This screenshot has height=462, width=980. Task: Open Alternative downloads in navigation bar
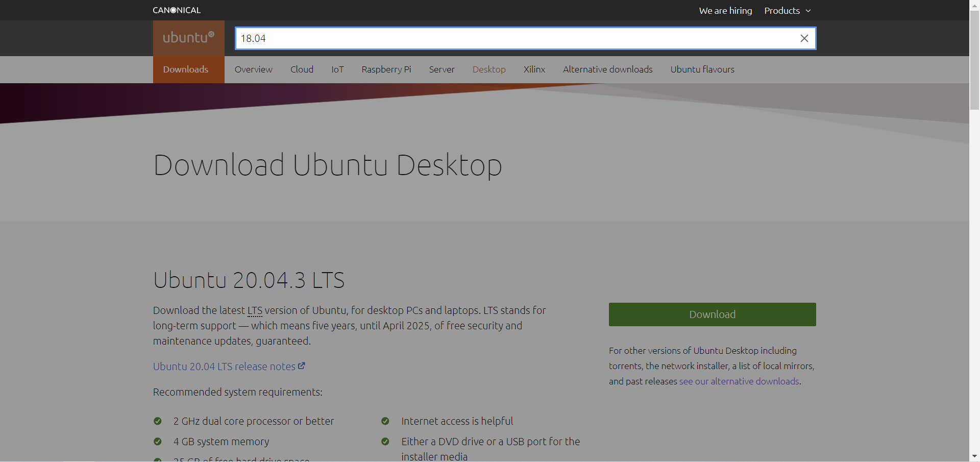pos(607,69)
